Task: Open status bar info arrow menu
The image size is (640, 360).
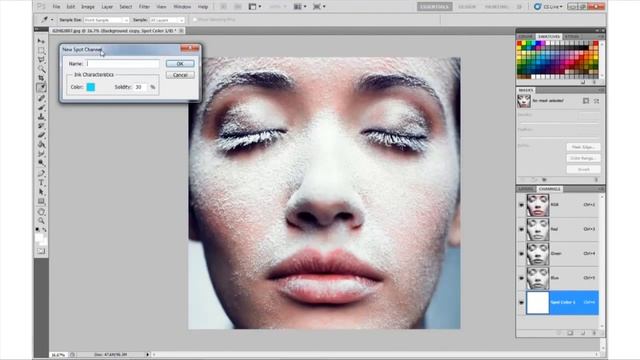Action: click(147, 355)
